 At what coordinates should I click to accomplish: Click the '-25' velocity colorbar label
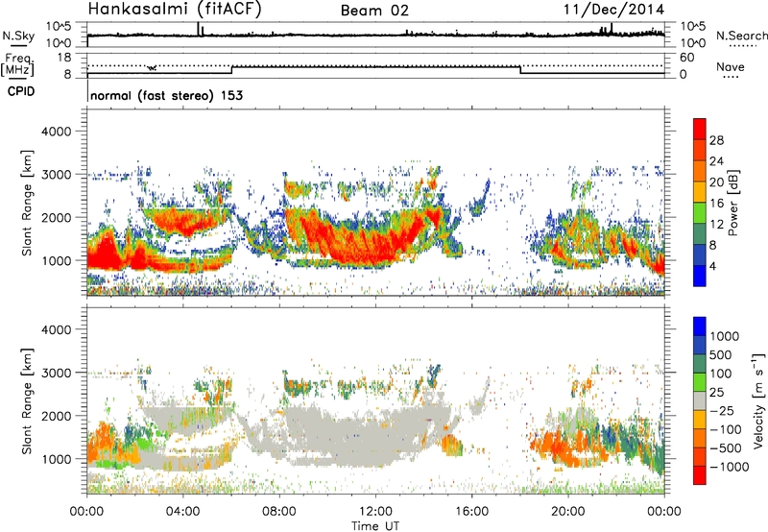[x=721, y=410]
